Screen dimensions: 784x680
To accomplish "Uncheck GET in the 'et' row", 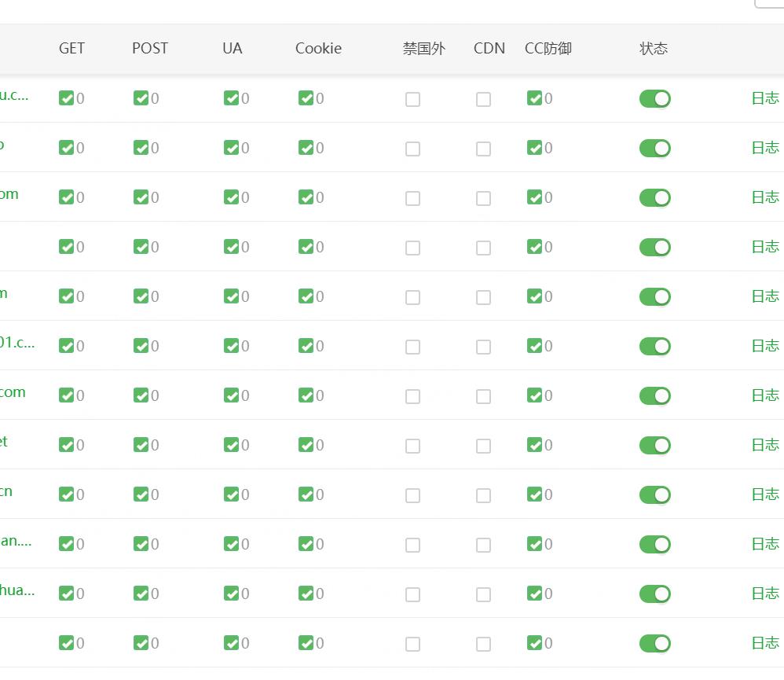I will click(x=66, y=445).
